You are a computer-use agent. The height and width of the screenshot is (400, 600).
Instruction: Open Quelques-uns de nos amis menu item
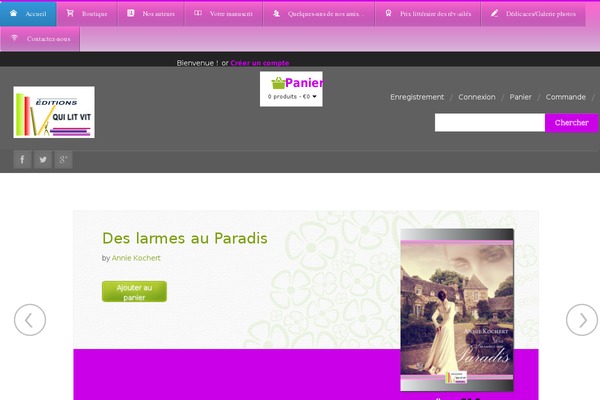tap(319, 14)
